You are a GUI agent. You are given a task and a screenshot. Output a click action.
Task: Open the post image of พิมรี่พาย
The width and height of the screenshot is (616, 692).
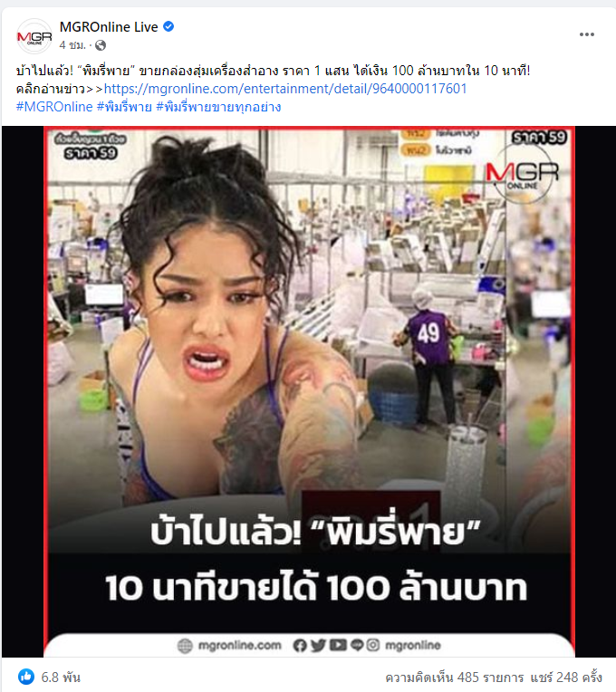point(309,391)
